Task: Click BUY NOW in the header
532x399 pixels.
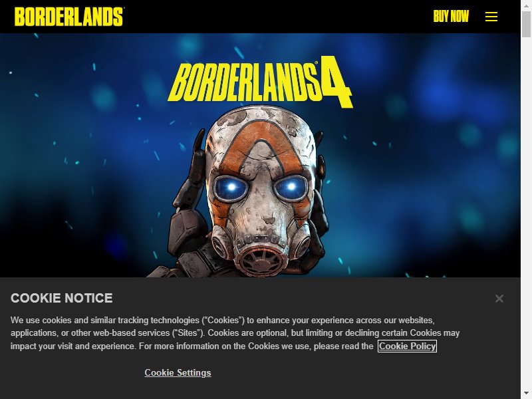Action: (451, 16)
